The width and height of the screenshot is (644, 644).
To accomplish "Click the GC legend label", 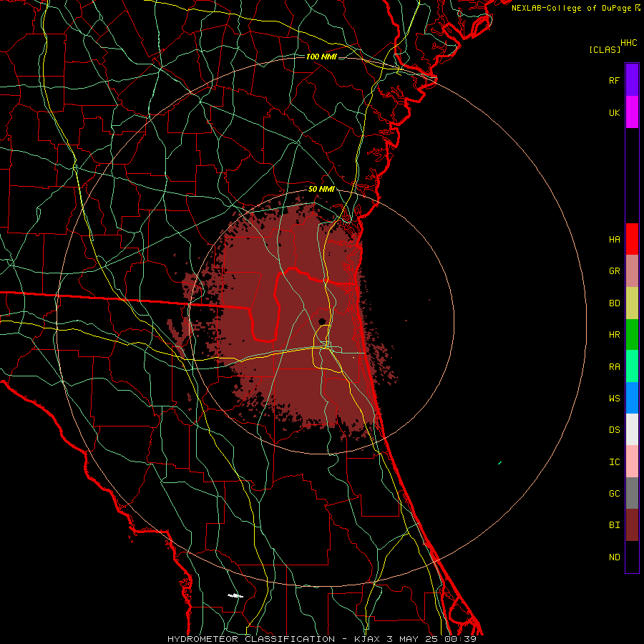I will coord(614,494).
